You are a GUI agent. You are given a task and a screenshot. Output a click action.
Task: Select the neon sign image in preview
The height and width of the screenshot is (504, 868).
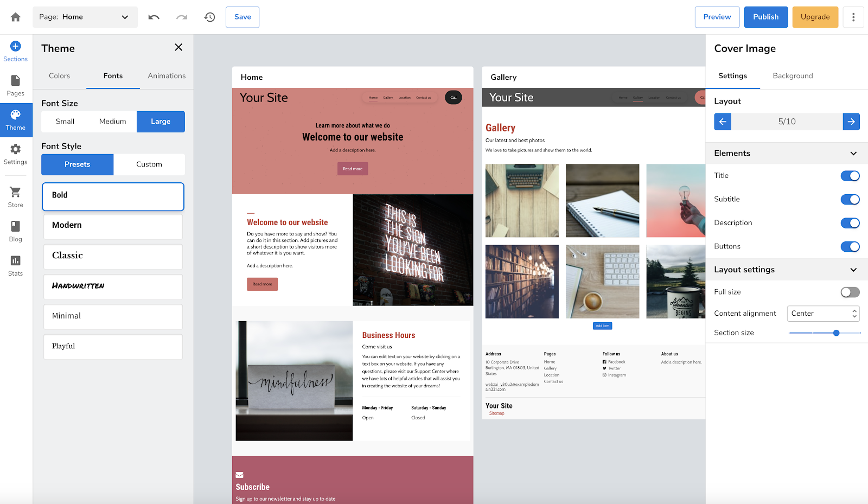click(x=413, y=250)
